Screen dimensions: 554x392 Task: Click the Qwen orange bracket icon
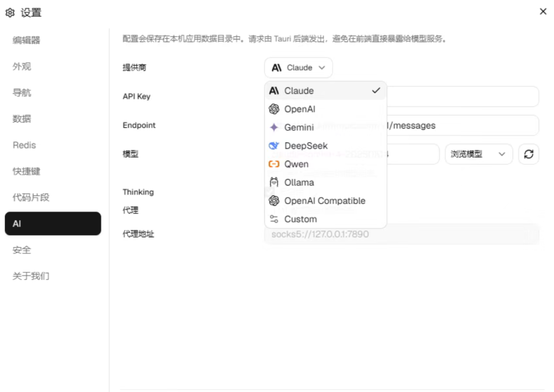pyautogui.click(x=274, y=164)
